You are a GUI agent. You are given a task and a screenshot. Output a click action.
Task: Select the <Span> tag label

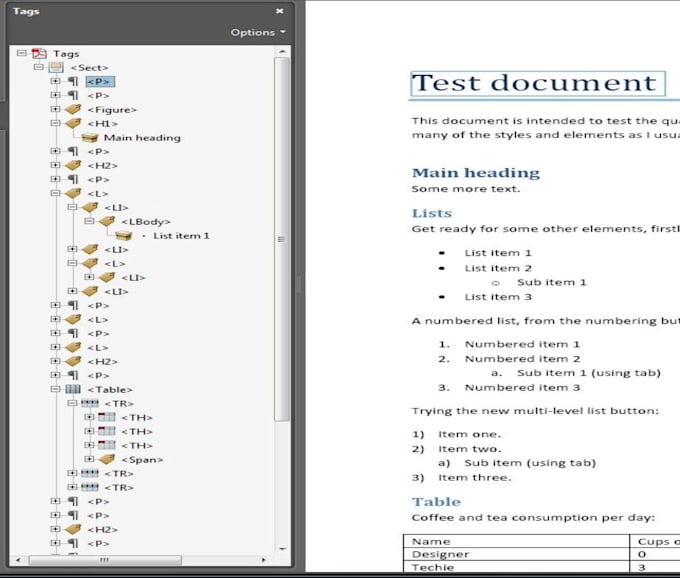coord(142,460)
